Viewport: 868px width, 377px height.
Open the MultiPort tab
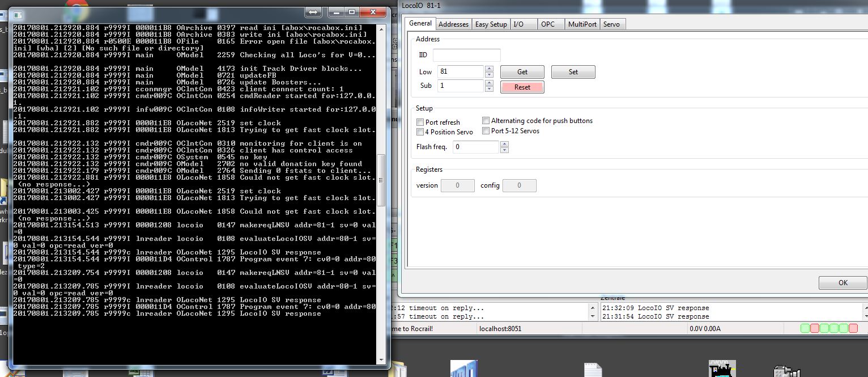coord(582,24)
